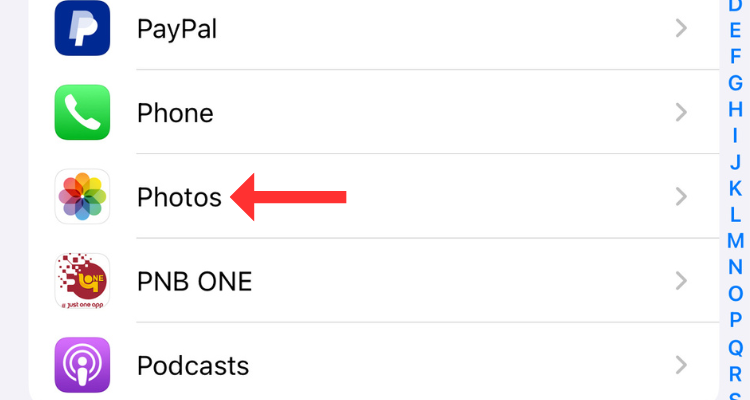
Task: Expand PayPal row chevron
Action: [x=682, y=29]
